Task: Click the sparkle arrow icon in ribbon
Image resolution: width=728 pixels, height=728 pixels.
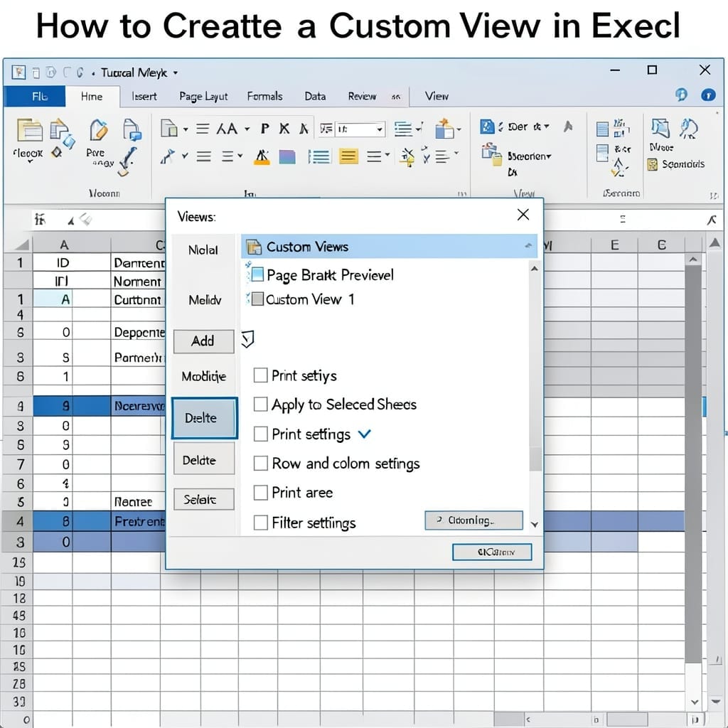Action: click(x=407, y=157)
